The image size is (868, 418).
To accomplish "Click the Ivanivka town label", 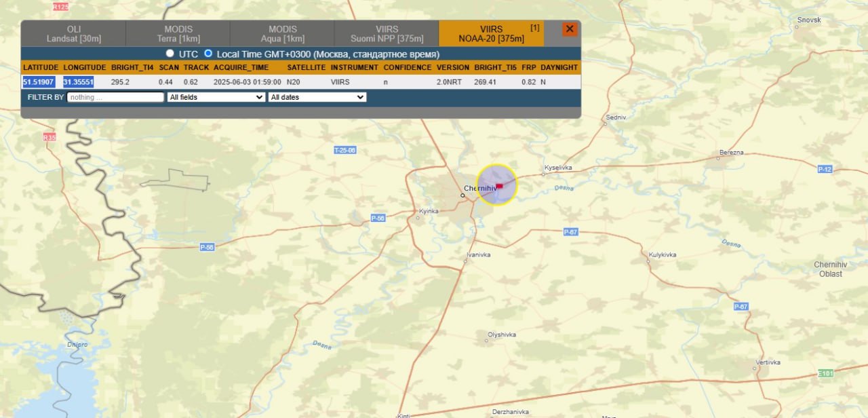I will tap(478, 254).
